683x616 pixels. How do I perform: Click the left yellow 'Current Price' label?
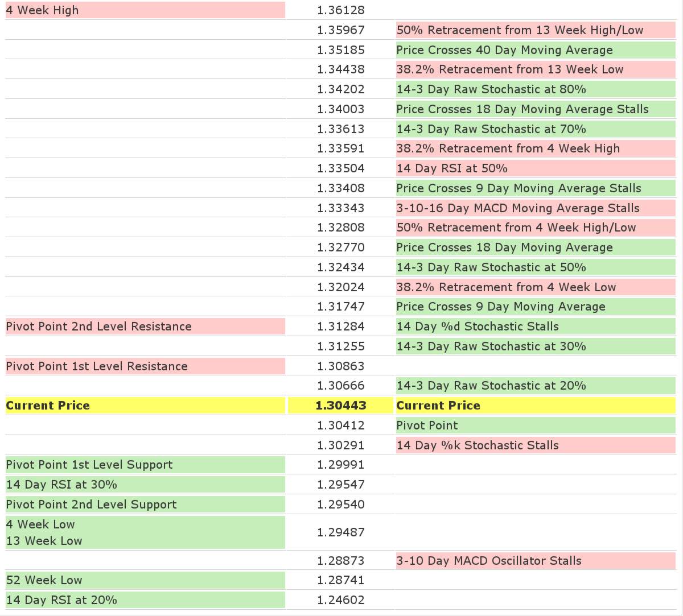(x=48, y=406)
